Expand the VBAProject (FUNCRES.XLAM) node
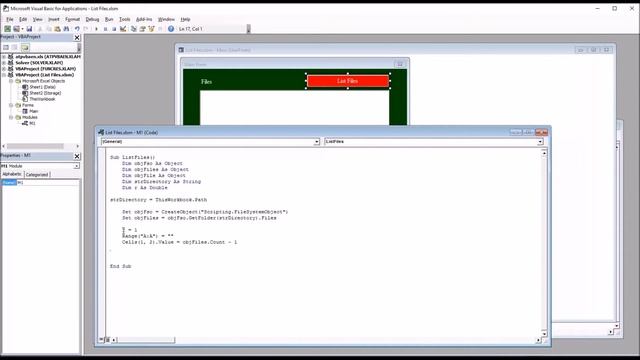 [4, 69]
